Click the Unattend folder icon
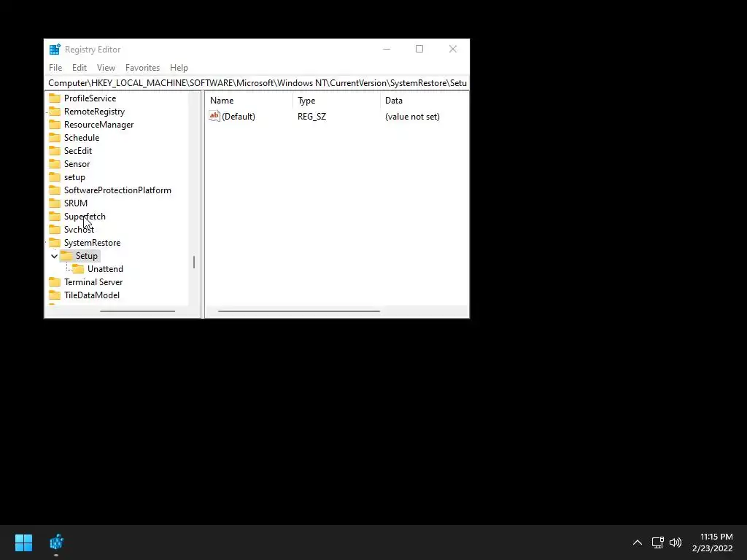Viewport: 747px width, 560px height. click(x=78, y=269)
